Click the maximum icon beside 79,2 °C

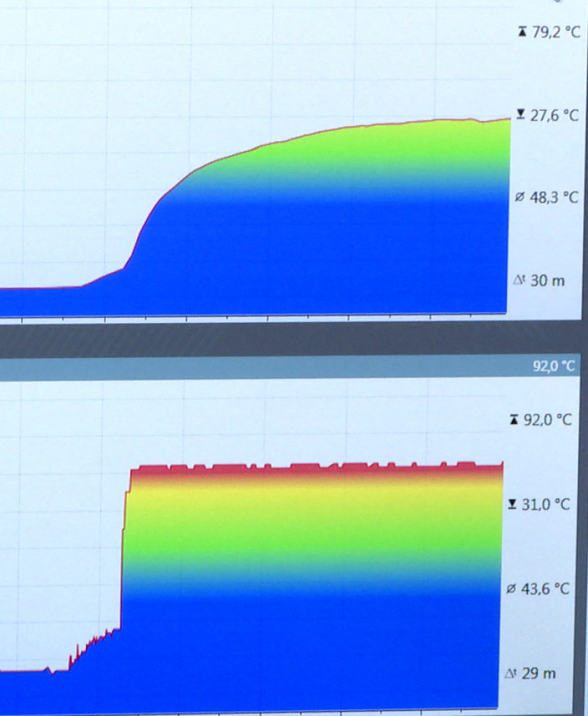coord(523,32)
